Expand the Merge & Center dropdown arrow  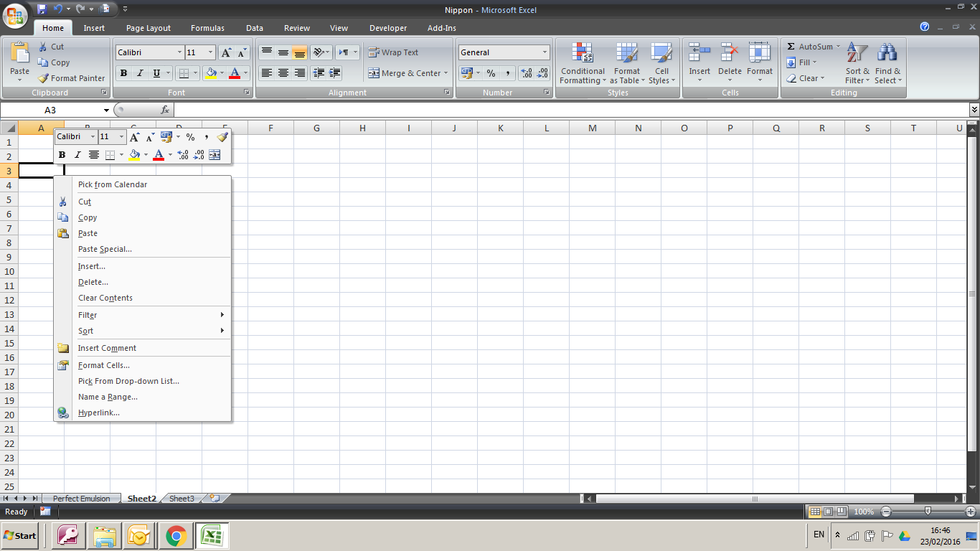coord(446,73)
